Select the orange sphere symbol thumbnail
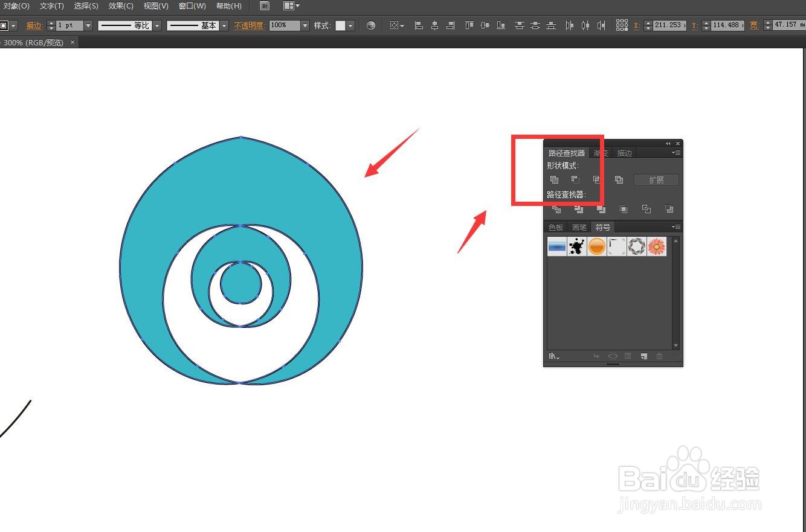The height and width of the screenshot is (532, 806). point(597,246)
